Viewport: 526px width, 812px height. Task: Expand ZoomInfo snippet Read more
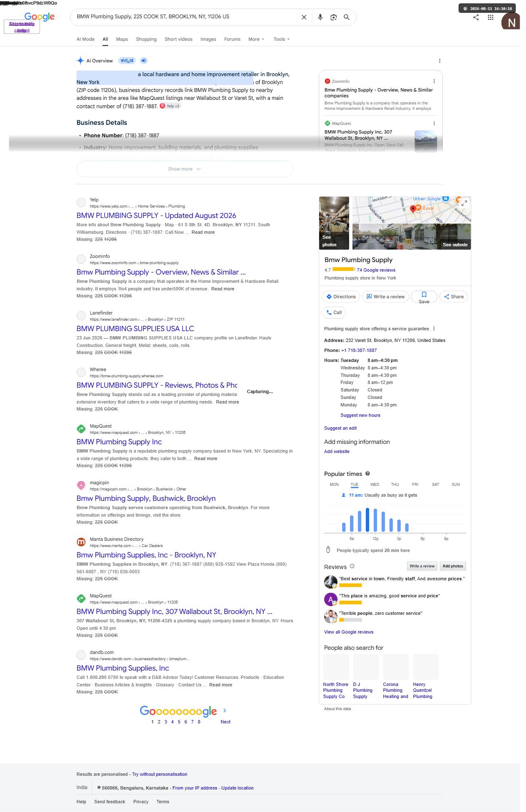(223, 289)
